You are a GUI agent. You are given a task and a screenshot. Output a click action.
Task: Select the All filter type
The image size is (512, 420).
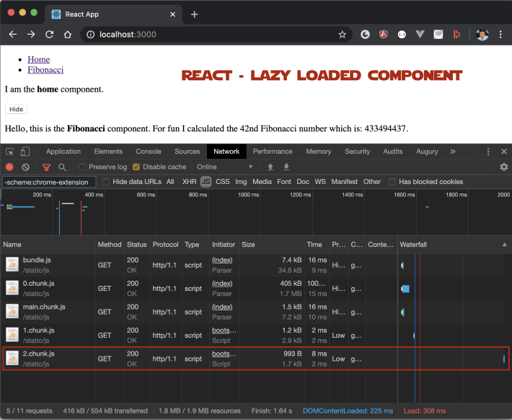tap(170, 182)
